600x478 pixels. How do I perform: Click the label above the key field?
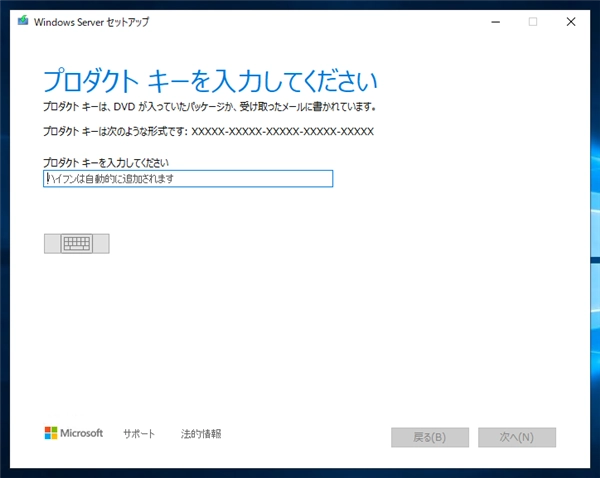(106, 163)
